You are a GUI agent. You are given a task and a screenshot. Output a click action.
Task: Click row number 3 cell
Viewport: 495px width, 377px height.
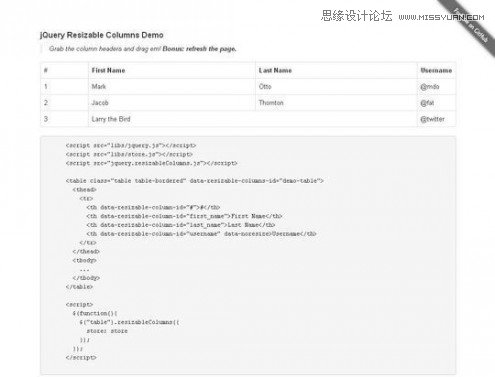pos(64,119)
